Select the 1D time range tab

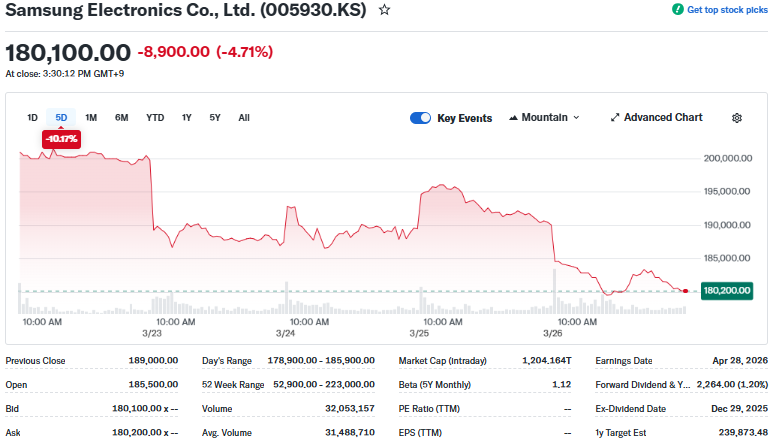coord(32,118)
